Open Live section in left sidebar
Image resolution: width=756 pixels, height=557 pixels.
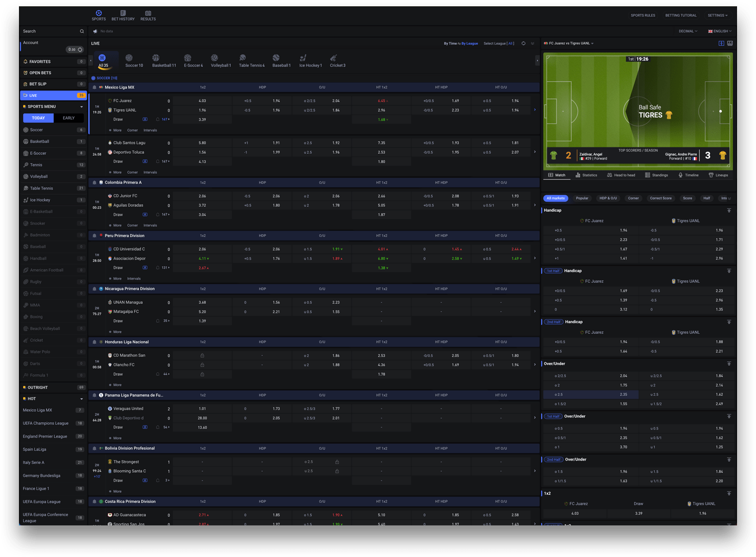click(53, 95)
